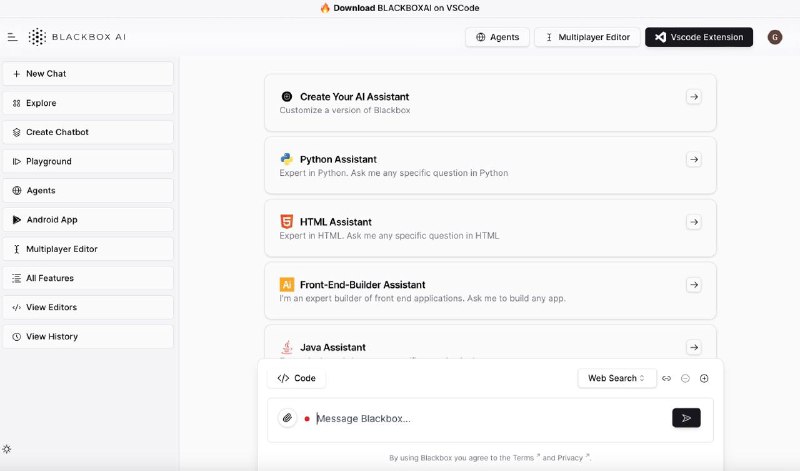The height and width of the screenshot is (471, 800).
Task: Click the Code button above message box
Action: pyautogui.click(x=296, y=378)
